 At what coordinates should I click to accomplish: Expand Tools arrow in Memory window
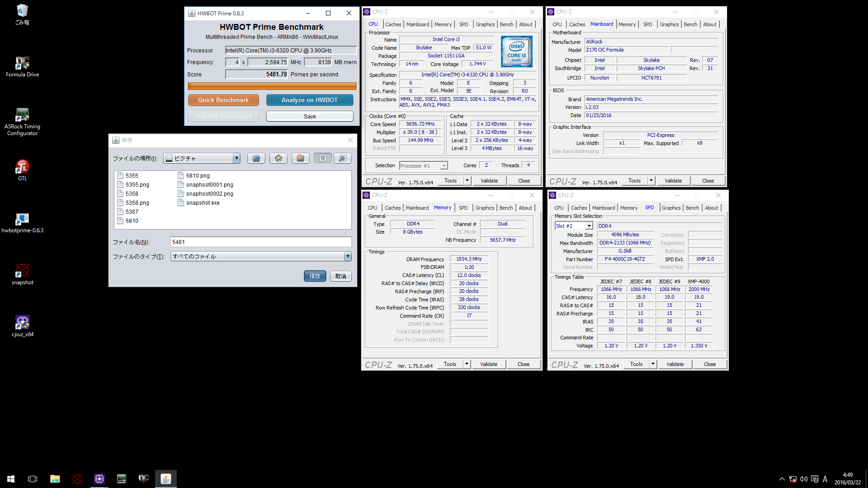pyautogui.click(x=467, y=364)
